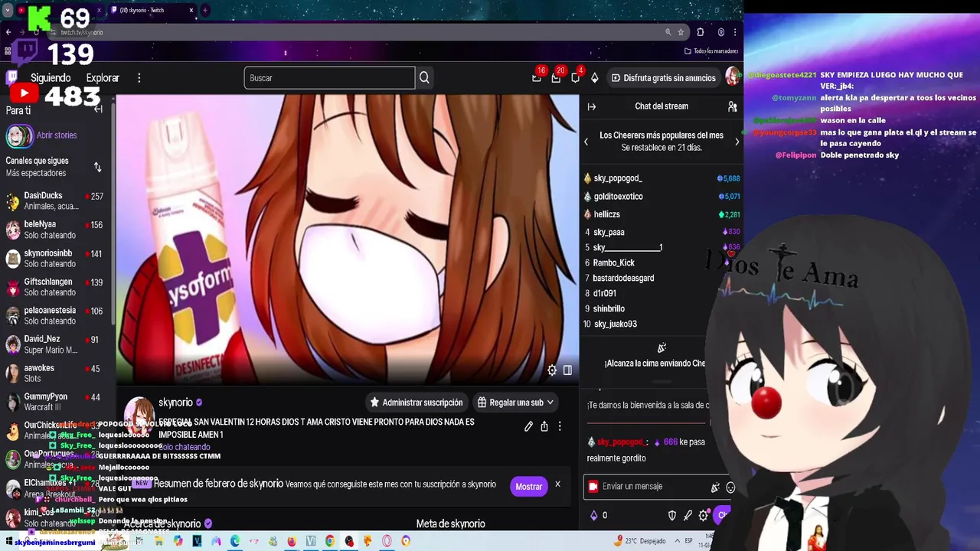Open the 23°C Despejado weather widget
Screen dimensions: 980x551
[639, 541]
